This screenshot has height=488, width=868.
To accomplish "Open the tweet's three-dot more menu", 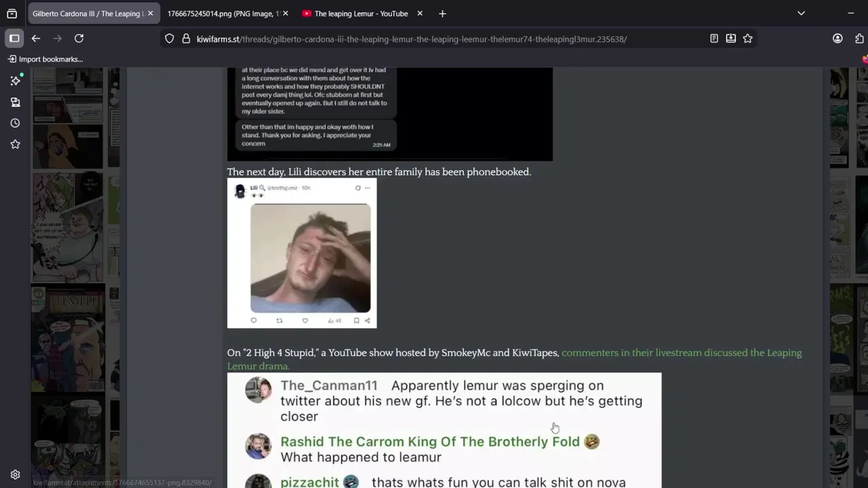I will (x=368, y=188).
